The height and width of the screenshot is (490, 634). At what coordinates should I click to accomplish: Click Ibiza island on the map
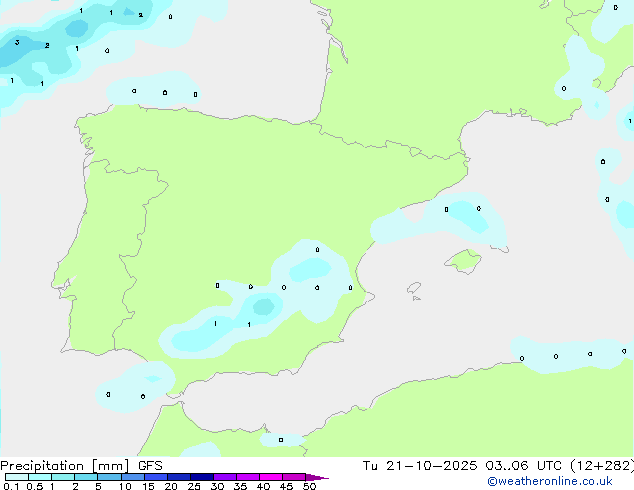coord(414,288)
